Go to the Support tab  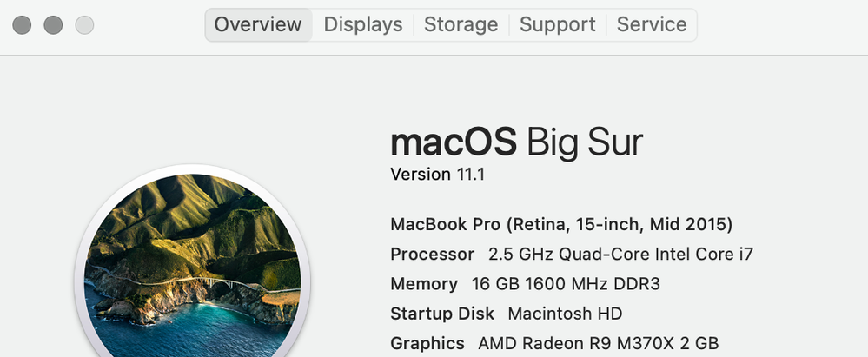click(557, 24)
